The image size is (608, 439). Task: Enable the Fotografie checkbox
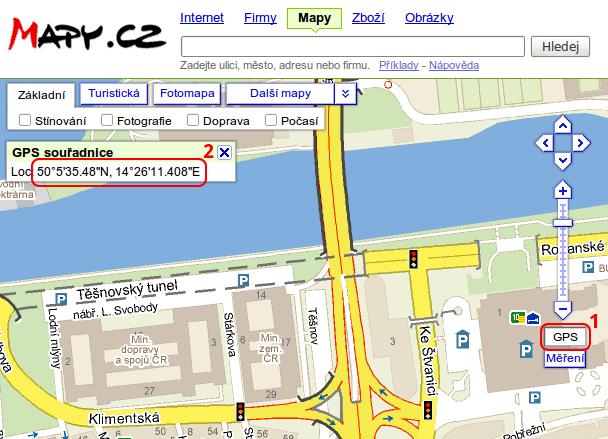tap(107, 120)
